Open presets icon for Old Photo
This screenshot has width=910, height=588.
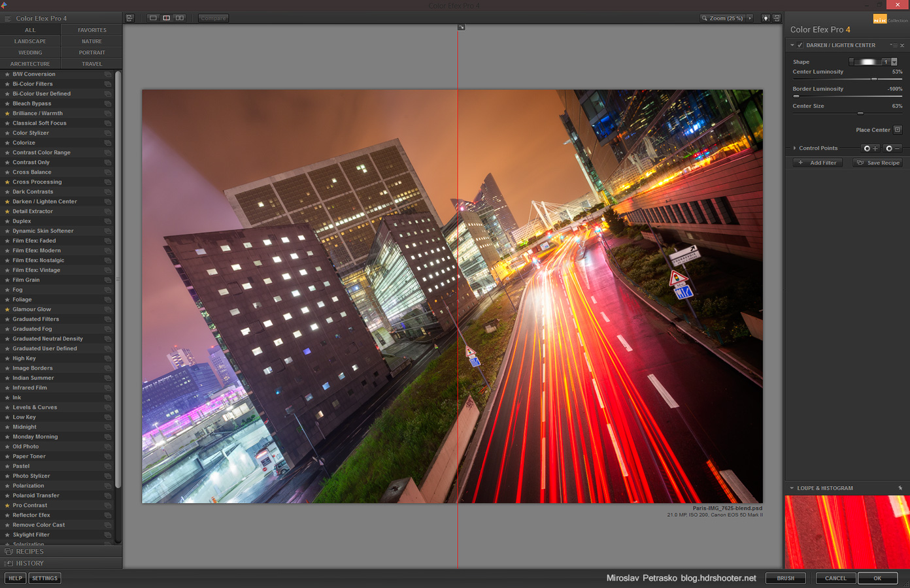108,447
